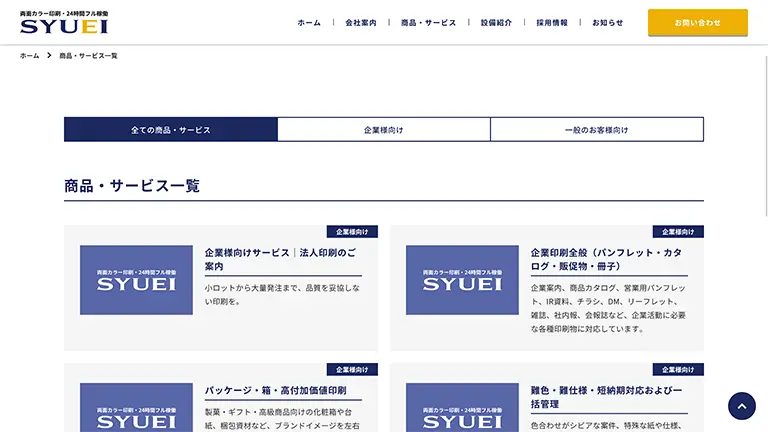Viewport: 768px width, 432px height.
Task: Click 商品・サービス一覧 breadcrumb text
Action: (x=89, y=56)
